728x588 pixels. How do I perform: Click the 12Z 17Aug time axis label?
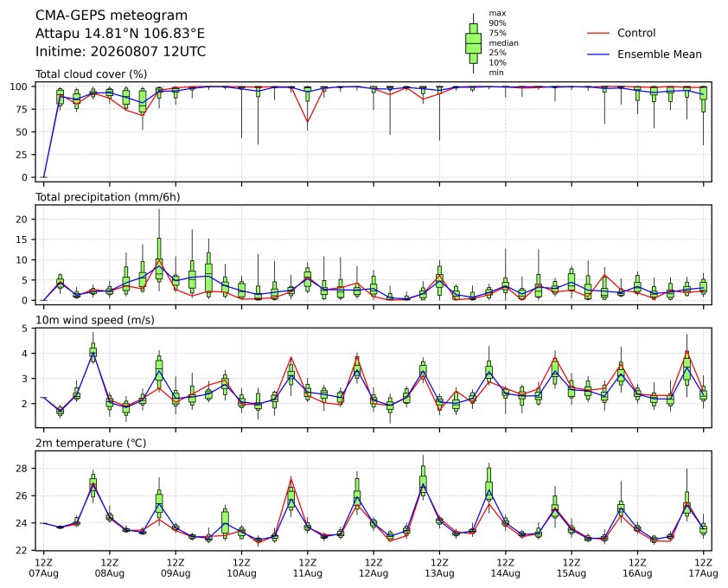(704, 568)
